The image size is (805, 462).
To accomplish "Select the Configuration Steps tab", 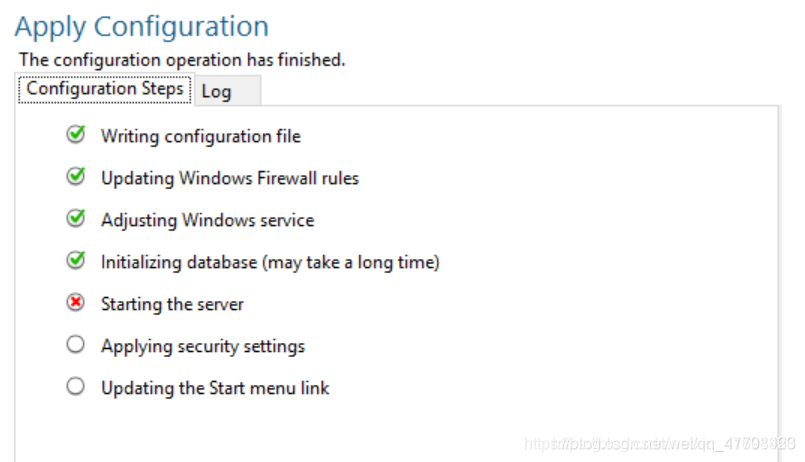I will pos(105,89).
